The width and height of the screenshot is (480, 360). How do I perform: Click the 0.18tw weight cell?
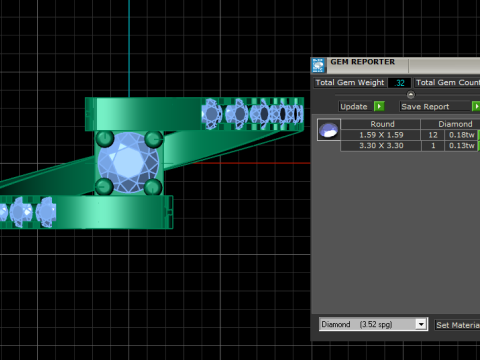tap(462, 135)
